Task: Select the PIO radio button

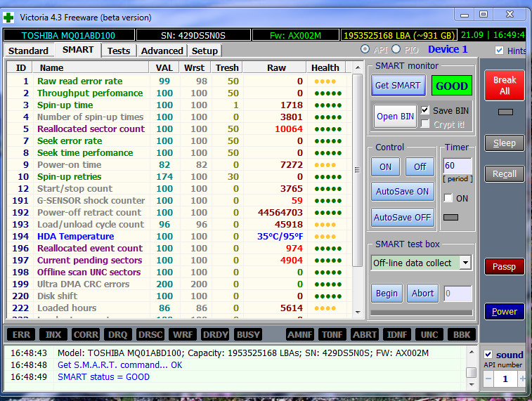Action: (396, 49)
